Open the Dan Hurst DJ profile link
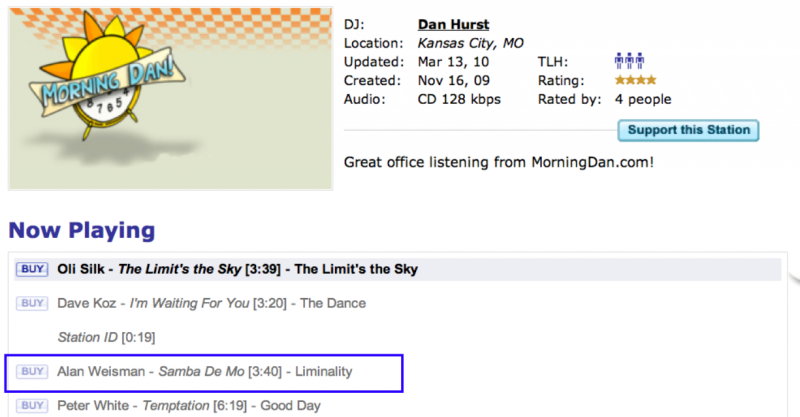The height and width of the screenshot is (417, 800). [x=453, y=24]
